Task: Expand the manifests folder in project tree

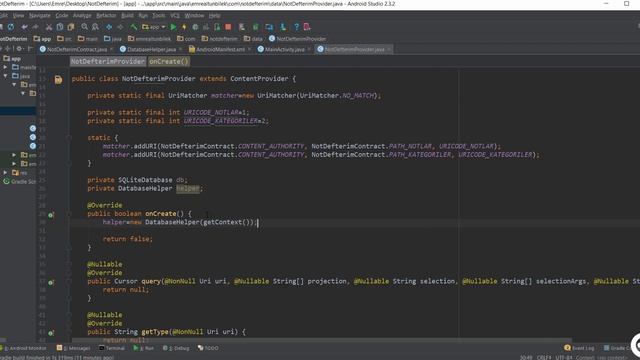Action: [5, 67]
